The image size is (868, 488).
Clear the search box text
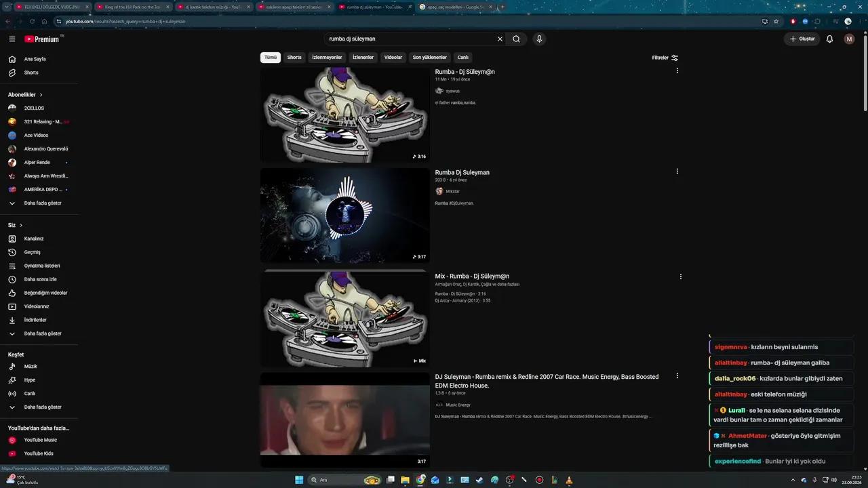(x=500, y=39)
